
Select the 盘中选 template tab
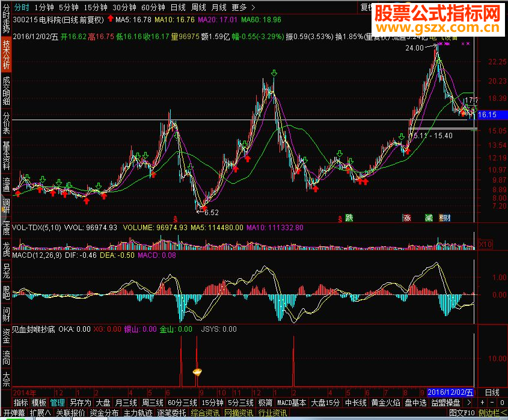coord(415,403)
